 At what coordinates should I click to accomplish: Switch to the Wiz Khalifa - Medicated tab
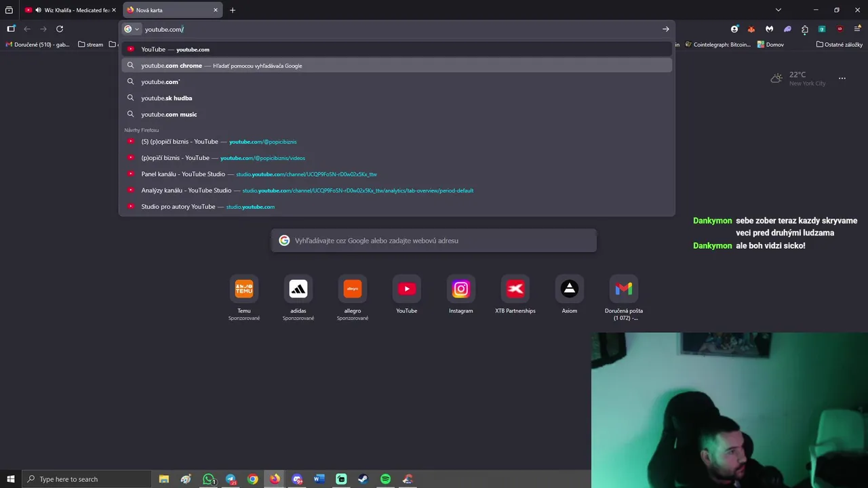[x=71, y=10]
